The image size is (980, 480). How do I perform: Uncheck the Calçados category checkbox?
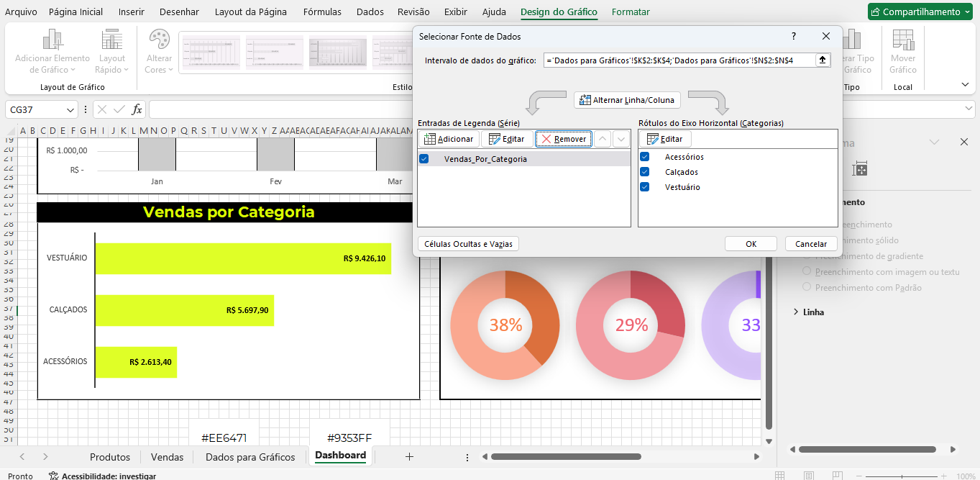pos(644,172)
